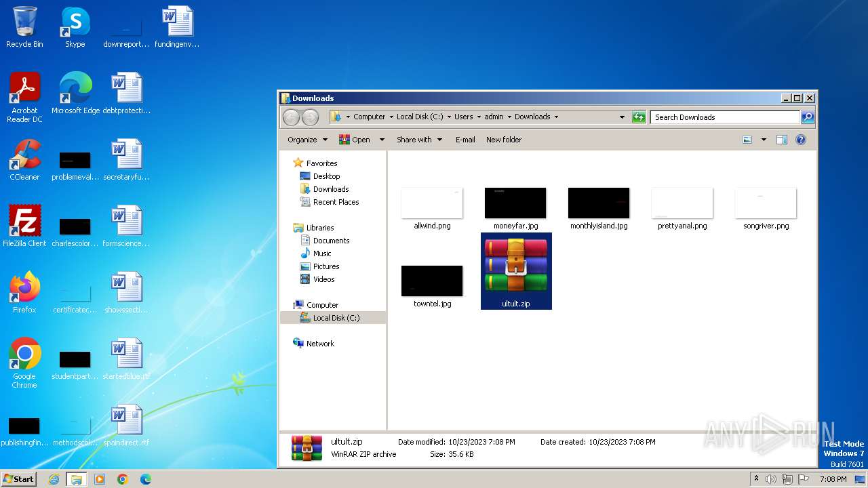This screenshot has width=868, height=488.
Task: Click Computer in the address path
Action: [369, 117]
